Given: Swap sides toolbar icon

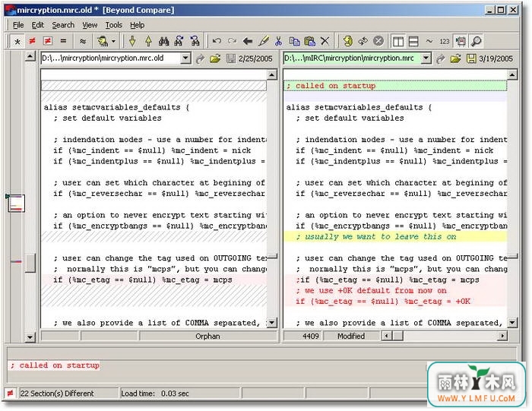Looking at the screenshot, I should (363, 41).
